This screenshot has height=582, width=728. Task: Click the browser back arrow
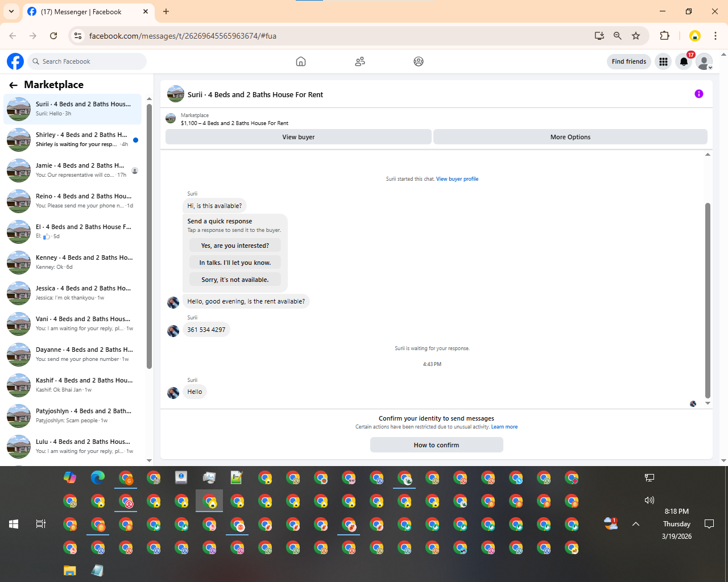(x=13, y=36)
